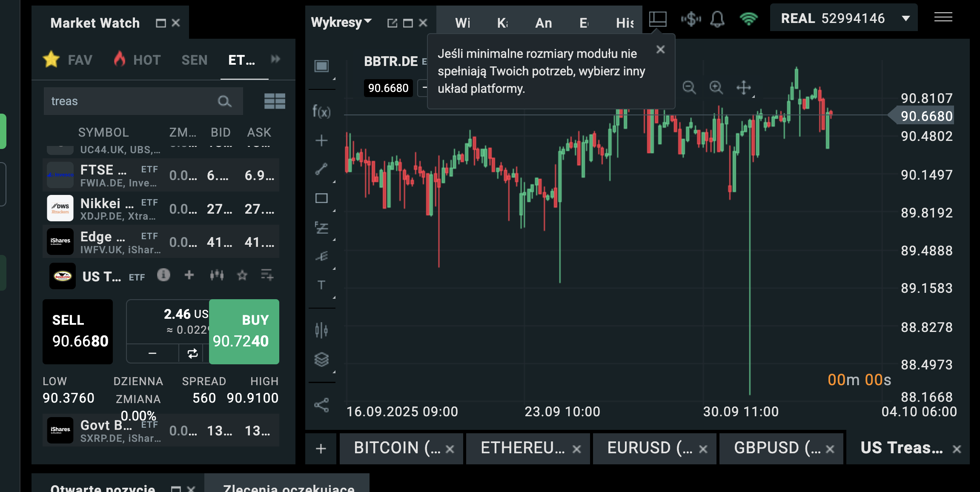980x492 pixels.
Task: Click the chart zoom out magnifier
Action: pos(689,88)
